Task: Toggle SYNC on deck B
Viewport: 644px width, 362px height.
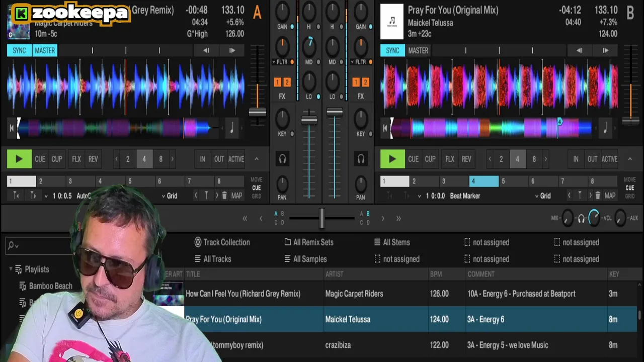Action: pos(392,50)
